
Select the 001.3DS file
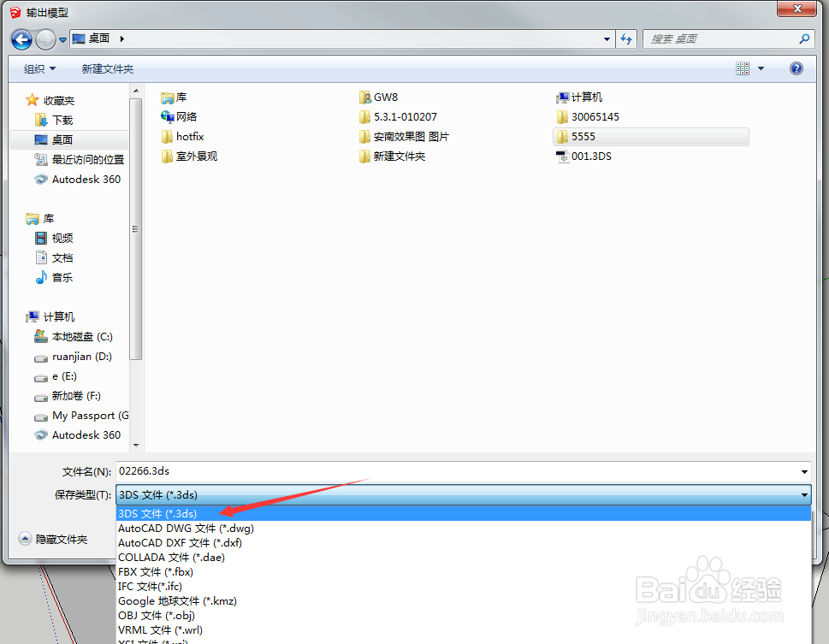[584, 156]
